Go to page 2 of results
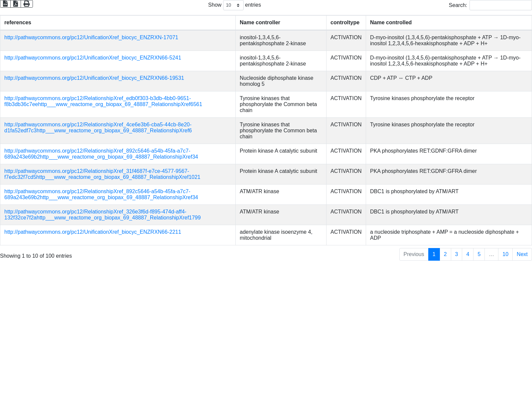 (x=445, y=254)
